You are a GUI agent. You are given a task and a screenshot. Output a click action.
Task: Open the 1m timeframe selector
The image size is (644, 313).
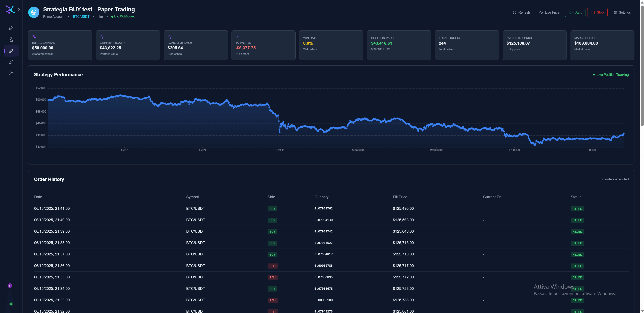pos(100,16)
